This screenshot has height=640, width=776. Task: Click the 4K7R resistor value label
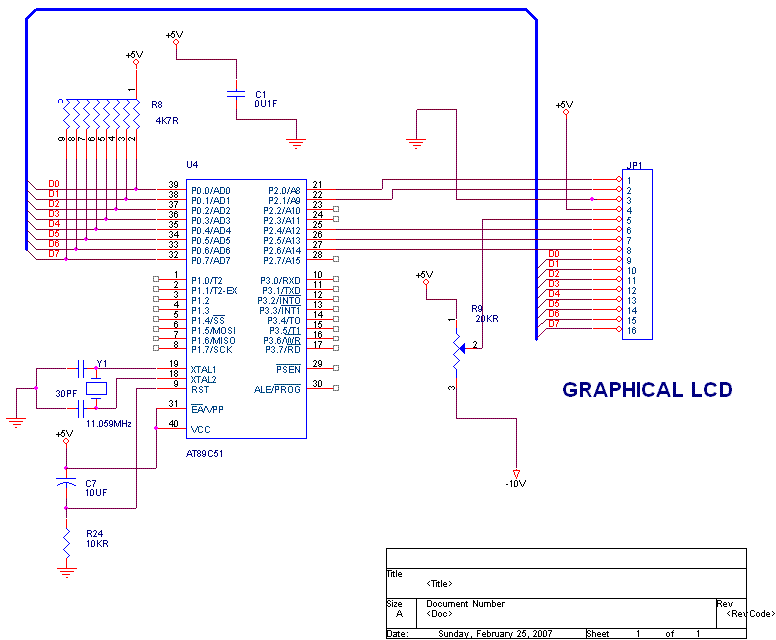click(x=167, y=121)
